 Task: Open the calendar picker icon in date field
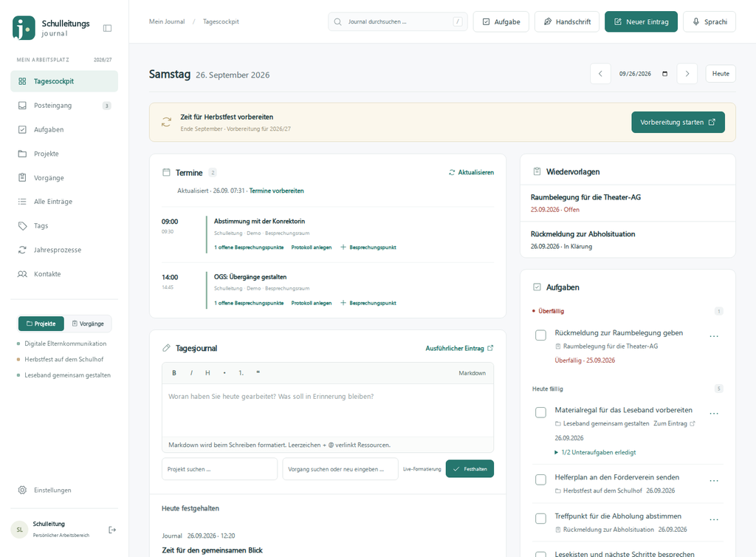click(x=665, y=74)
